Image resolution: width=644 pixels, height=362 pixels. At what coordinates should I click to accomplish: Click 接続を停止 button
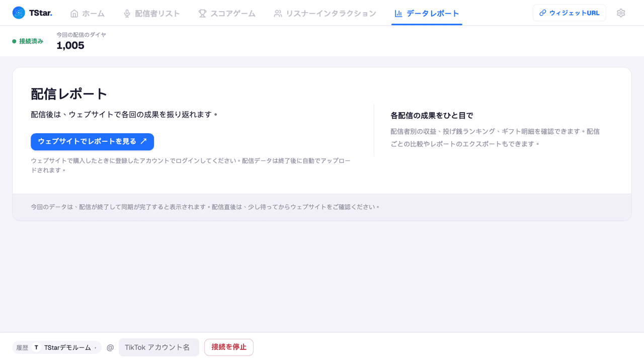click(229, 347)
